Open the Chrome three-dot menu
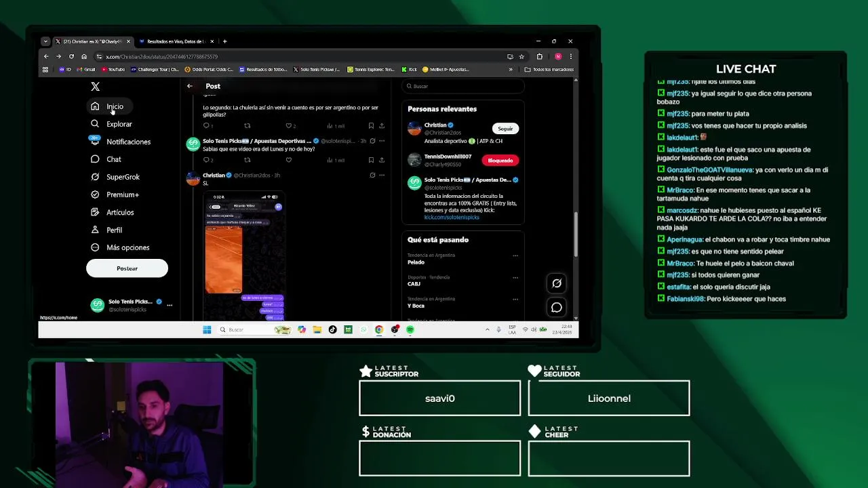The image size is (868, 488). pos(571,56)
